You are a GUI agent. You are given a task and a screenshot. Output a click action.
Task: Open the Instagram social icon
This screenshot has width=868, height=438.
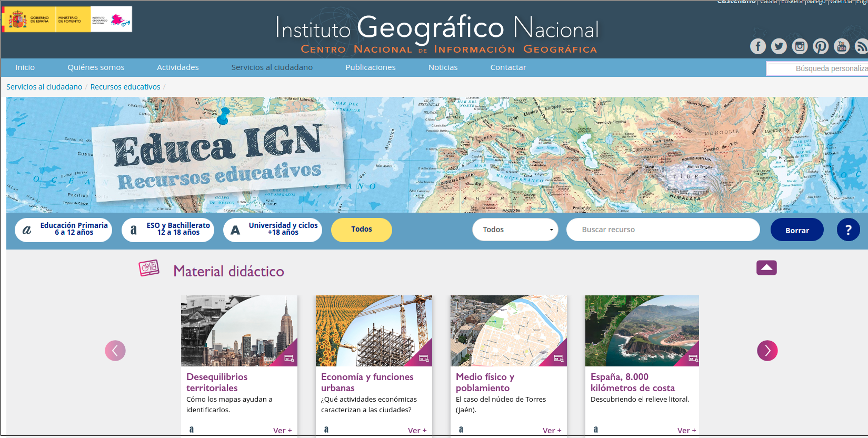click(x=800, y=46)
